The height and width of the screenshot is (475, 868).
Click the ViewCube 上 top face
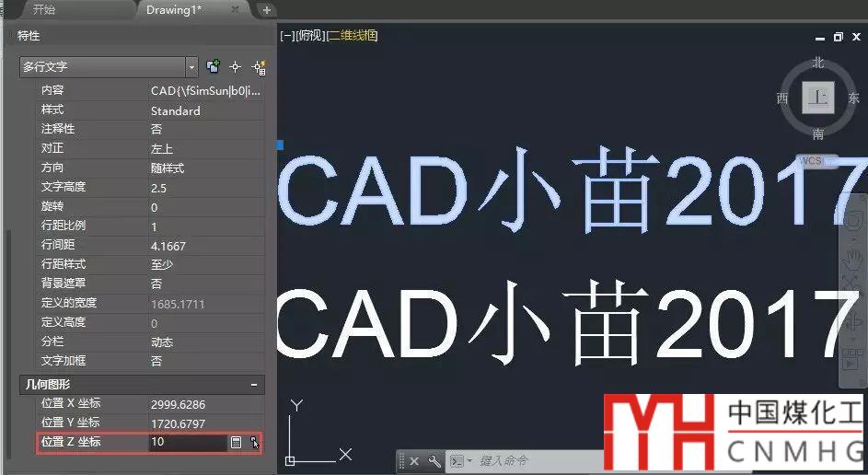[818, 98]
